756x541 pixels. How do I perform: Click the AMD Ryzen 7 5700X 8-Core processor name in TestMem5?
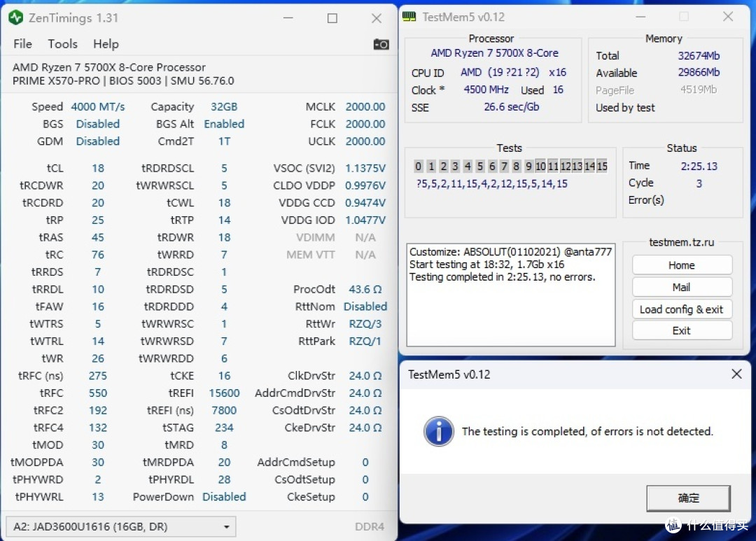pyautogui.click(x=494, y=53)
